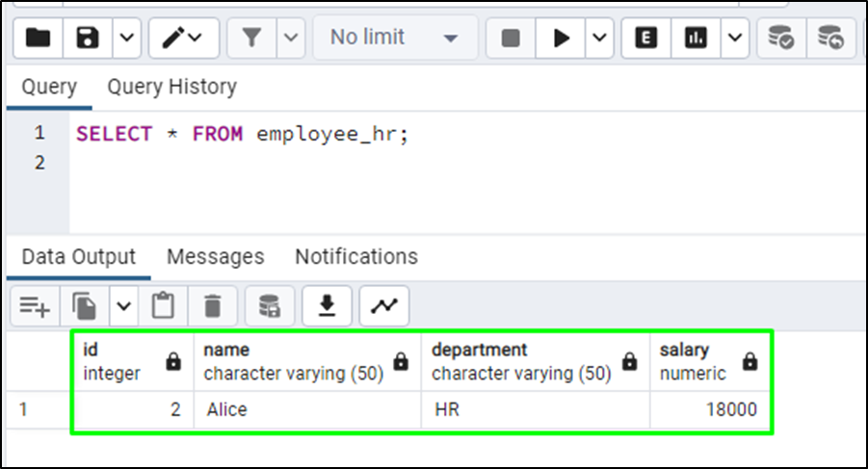Click the Commit database icon
Screen dimensions: 868x469
[x=781, y=38]
